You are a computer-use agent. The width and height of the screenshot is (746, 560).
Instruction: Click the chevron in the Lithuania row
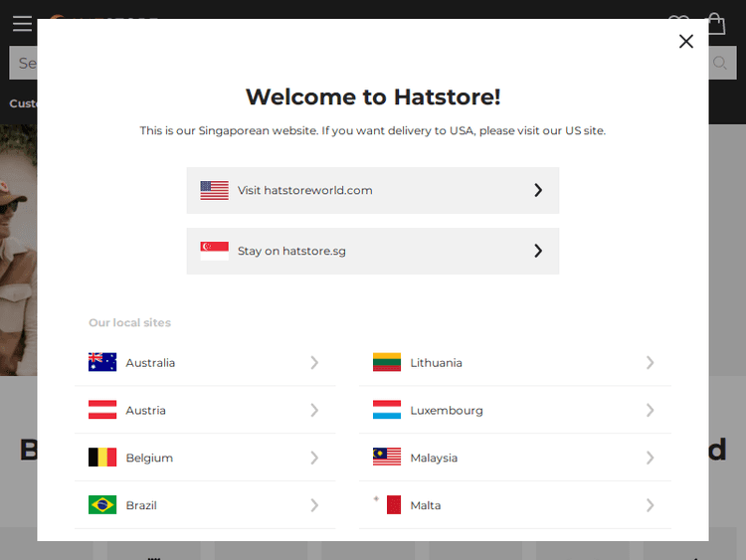click(x=650, y=362)
